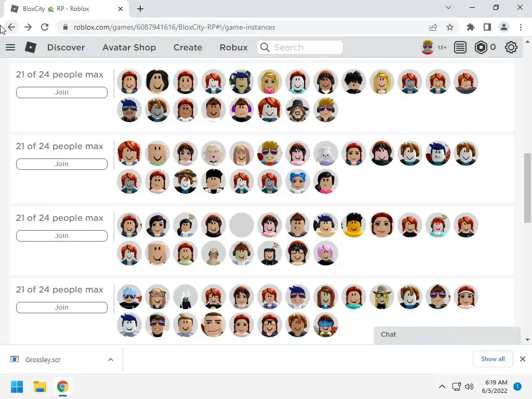
Task: Click the pink-haired avatar in third server
Action: [326, 253]
